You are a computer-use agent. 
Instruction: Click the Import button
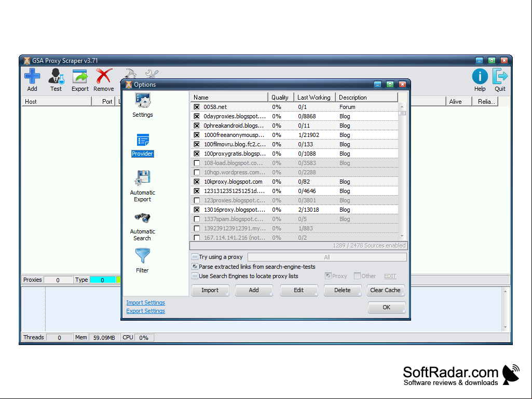tap(210, 290)
